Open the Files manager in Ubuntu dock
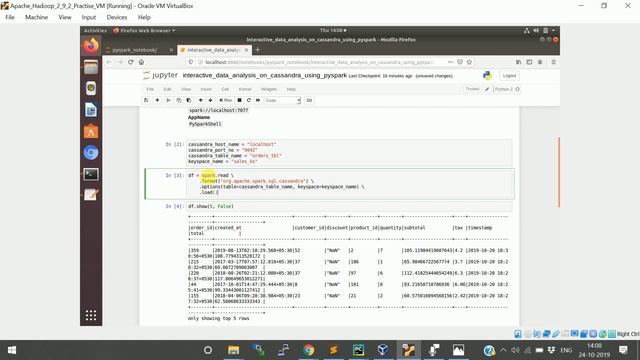640x360 pixels. point(91,67)
